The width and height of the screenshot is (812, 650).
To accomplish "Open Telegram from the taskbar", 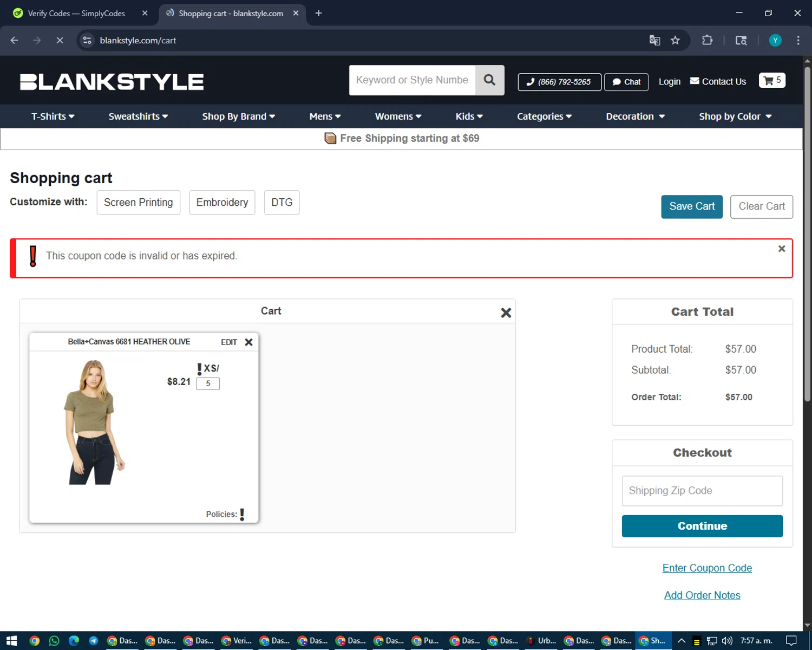I will (x=94, y=641).
